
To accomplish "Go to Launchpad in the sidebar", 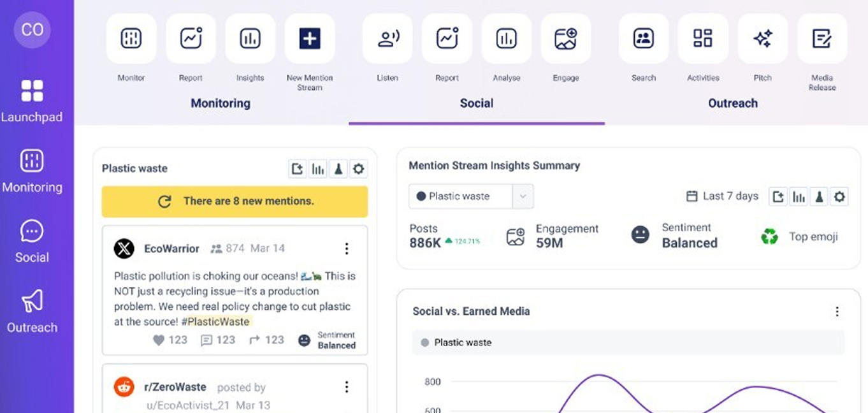I will 32,101.
